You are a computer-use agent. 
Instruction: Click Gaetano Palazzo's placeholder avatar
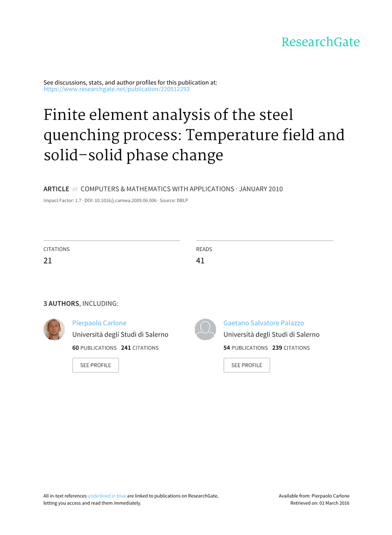click(x=205, y=329)
